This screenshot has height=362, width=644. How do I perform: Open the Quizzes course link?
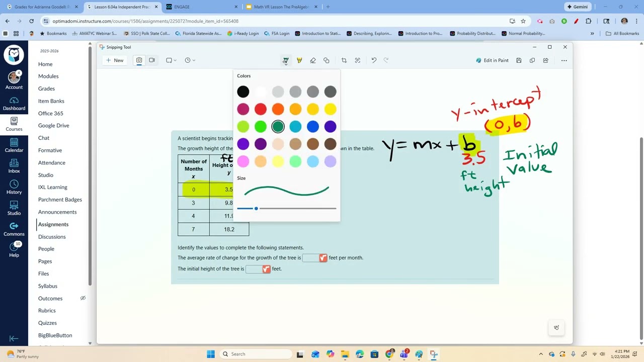(x=47, y=323)
